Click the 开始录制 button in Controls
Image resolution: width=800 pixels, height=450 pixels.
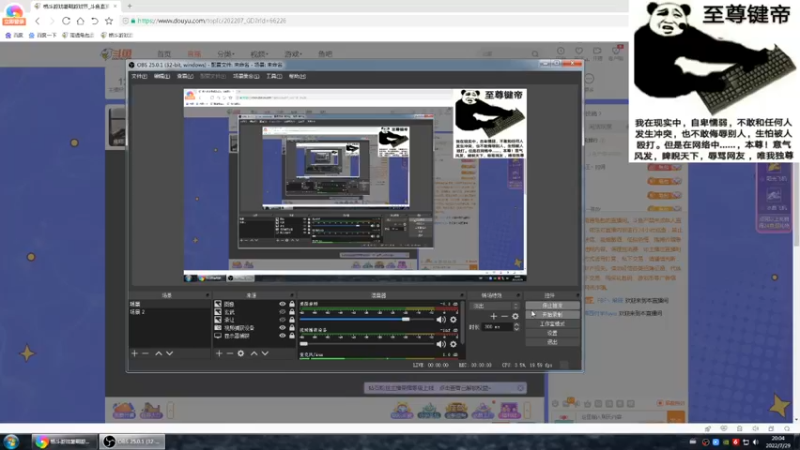coord(552,315)
